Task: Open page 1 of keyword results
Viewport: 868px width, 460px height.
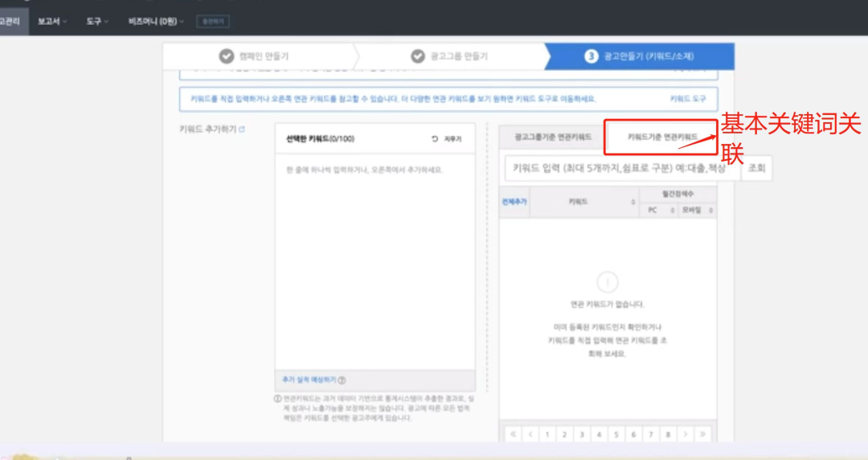Action: tap(547, 434)
